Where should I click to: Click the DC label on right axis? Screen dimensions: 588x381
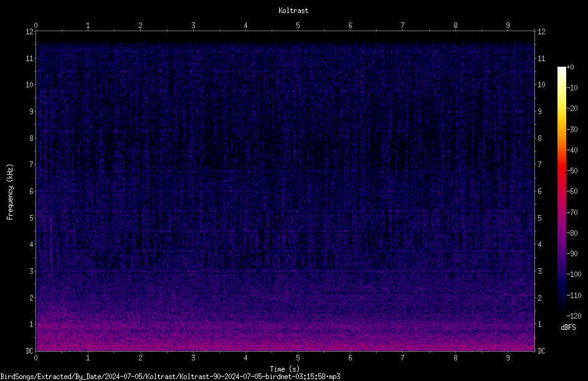[541, 350]
